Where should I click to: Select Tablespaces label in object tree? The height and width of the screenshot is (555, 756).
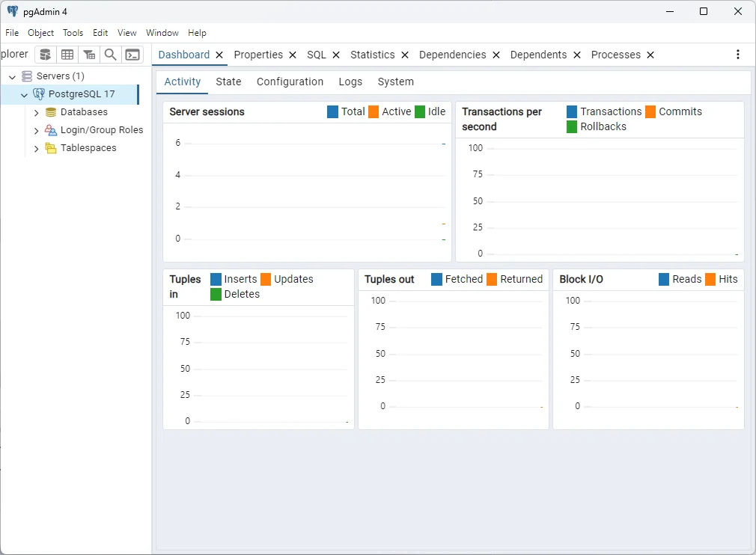[88, 148]
